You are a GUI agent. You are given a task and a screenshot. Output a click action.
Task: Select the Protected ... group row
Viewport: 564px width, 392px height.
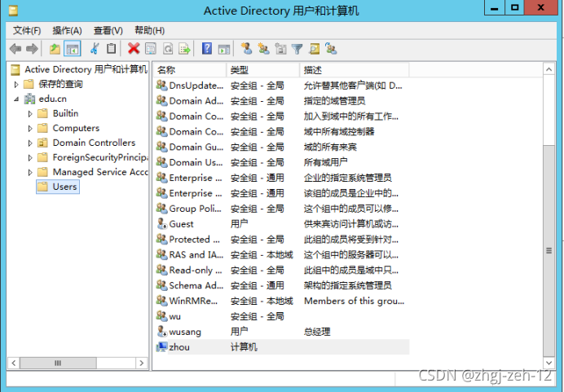coord(282,240)
